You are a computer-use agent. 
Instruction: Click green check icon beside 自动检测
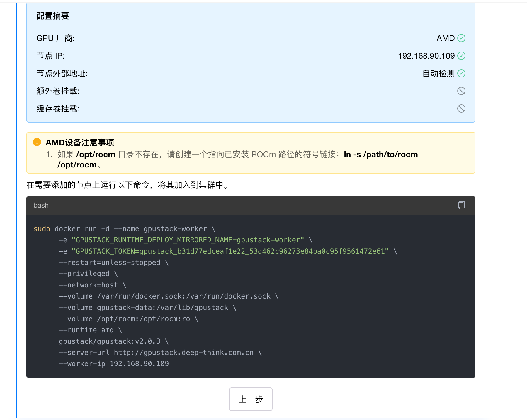[461, 73]
